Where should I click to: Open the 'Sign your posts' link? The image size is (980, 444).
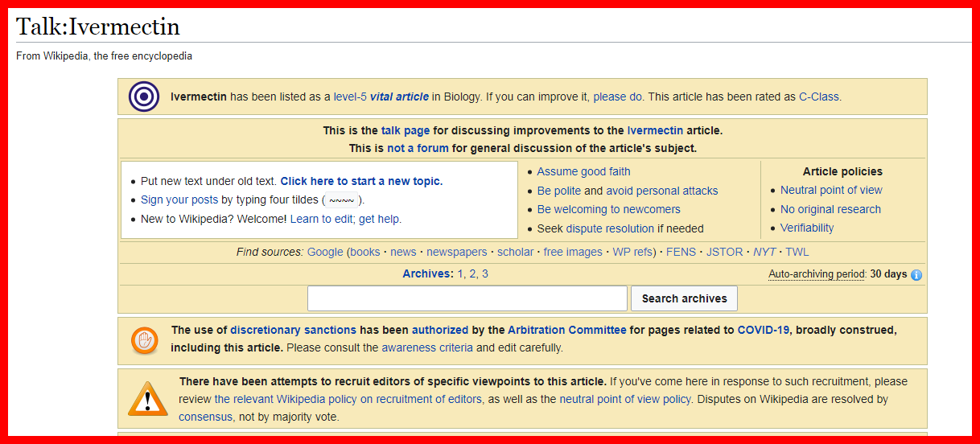click(x=179, y=199)
